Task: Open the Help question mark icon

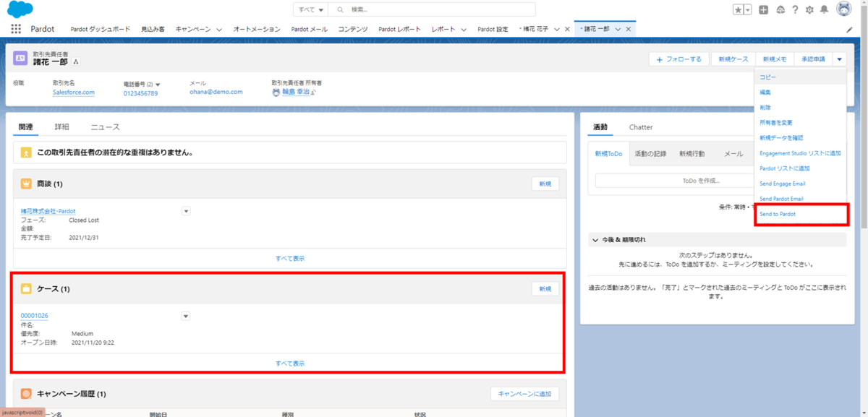Action: click(796, 9)
